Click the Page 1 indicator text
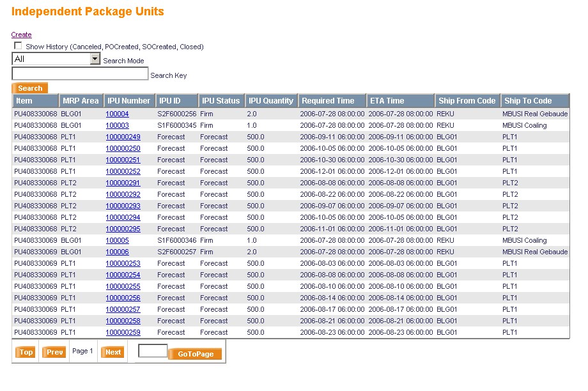 pos(82,351)
